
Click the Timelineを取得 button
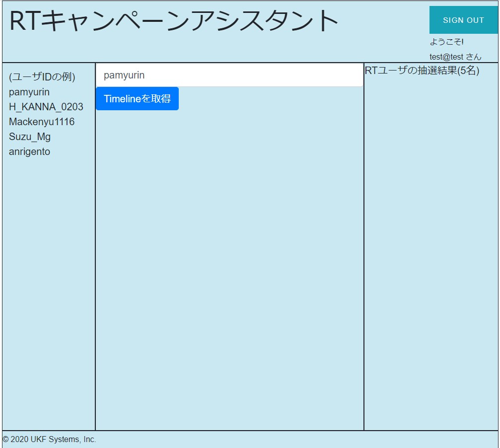coord(137,98)
